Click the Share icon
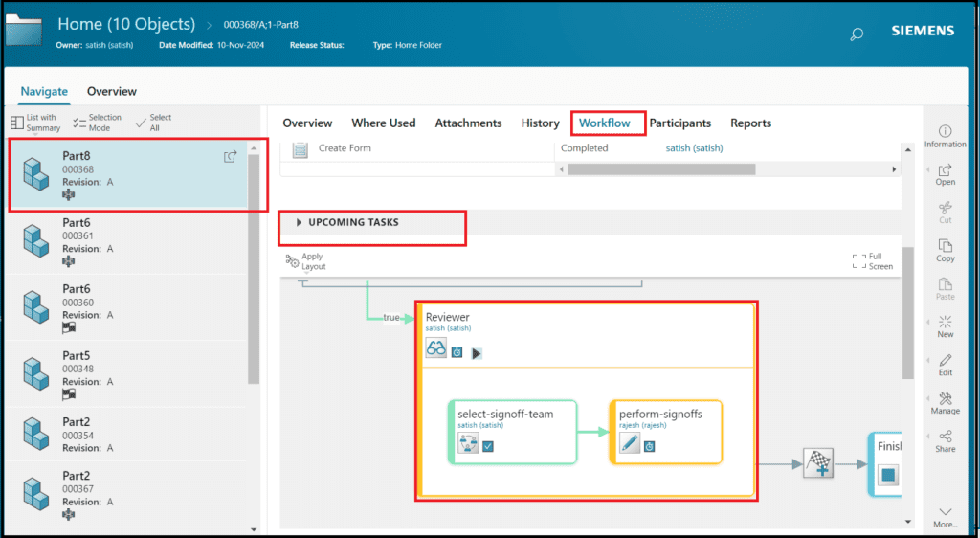The image size is (980, 538). tap(945, 437)
